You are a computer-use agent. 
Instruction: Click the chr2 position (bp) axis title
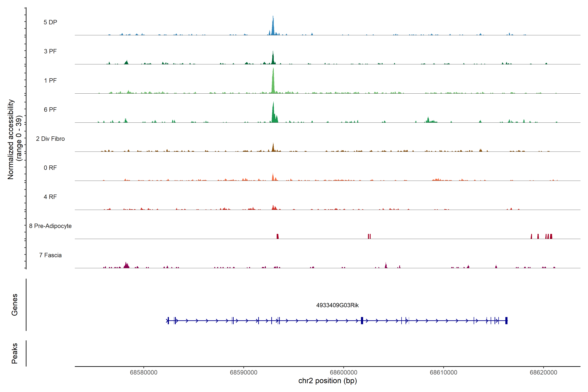pyautogui.click(x=327, y=381)
